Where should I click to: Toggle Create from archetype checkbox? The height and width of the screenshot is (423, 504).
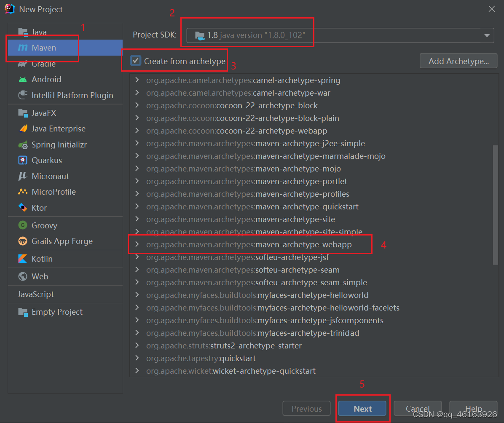point(136,60)
